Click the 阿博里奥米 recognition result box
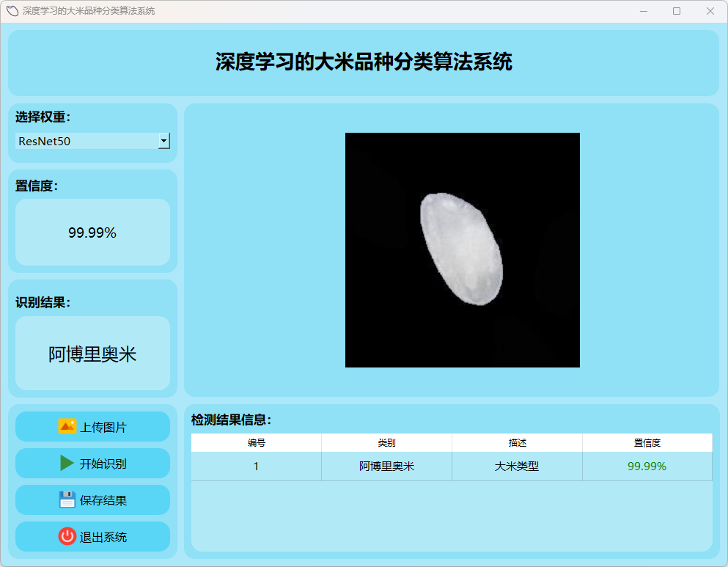The width and height of the screenshot is (728, 567). click(92, 354)
